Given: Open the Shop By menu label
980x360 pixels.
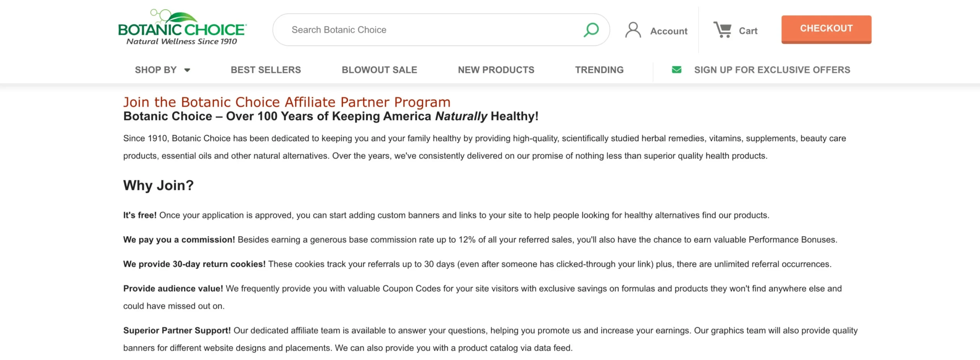Looking at the screenshot, I should [x=156, y=70].
